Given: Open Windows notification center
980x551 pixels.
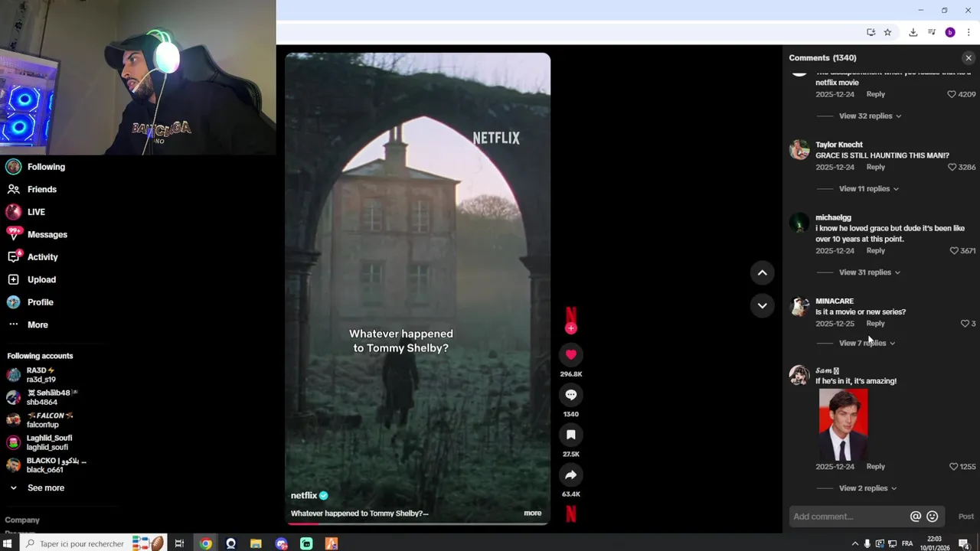Looking at the screenshot, I should 964,544.
